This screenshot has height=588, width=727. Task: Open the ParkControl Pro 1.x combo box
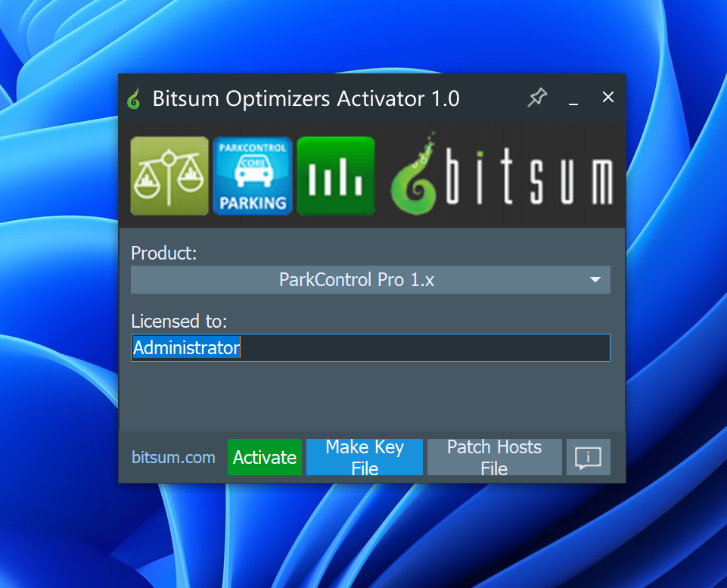click(x=357, y=280)
